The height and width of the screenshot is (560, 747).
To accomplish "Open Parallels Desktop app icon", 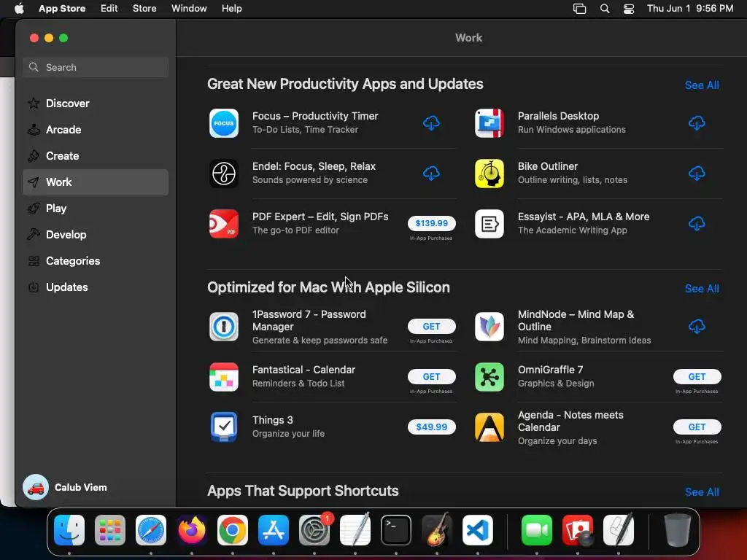I will pyautogui.click(x=489, y=123).
